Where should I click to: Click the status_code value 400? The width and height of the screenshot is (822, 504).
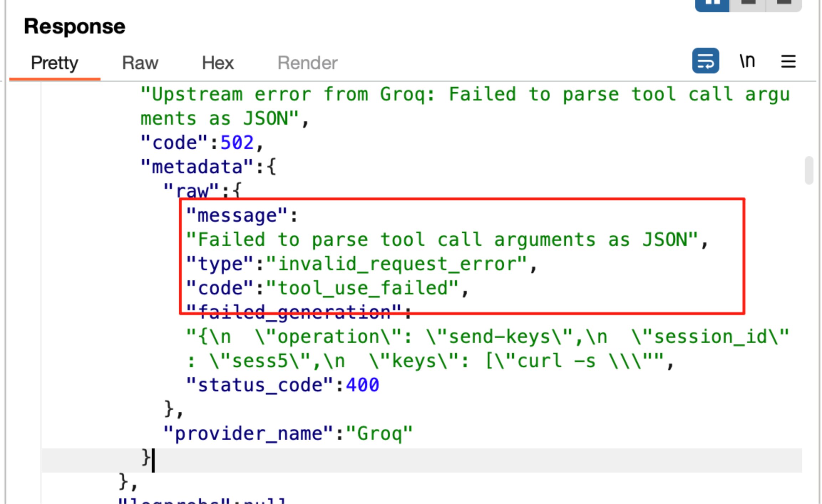click(362, 385)
